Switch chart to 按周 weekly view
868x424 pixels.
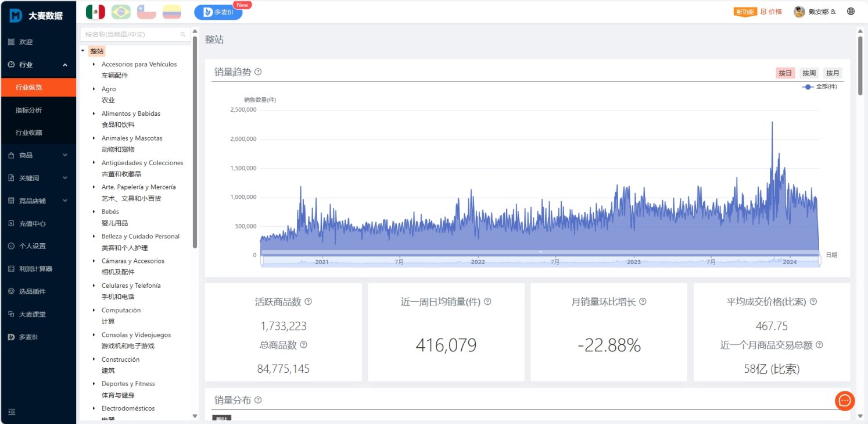tap(809, 73)
